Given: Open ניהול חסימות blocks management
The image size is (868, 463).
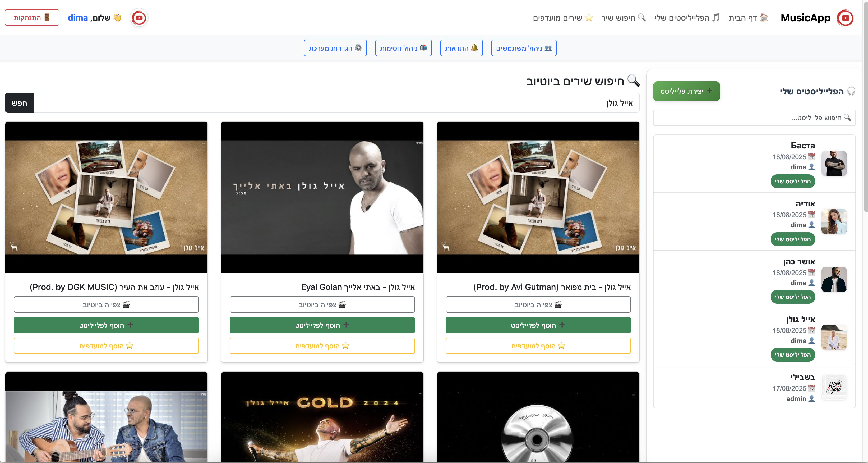Looking at the screenshot, I should point(403,48).
